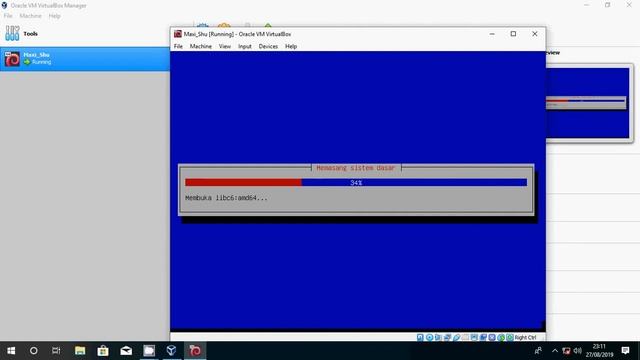Click the 34% progress label
The width and height of the screenshot is (640, 360).
pyautogui.click(x=356, y=183)
